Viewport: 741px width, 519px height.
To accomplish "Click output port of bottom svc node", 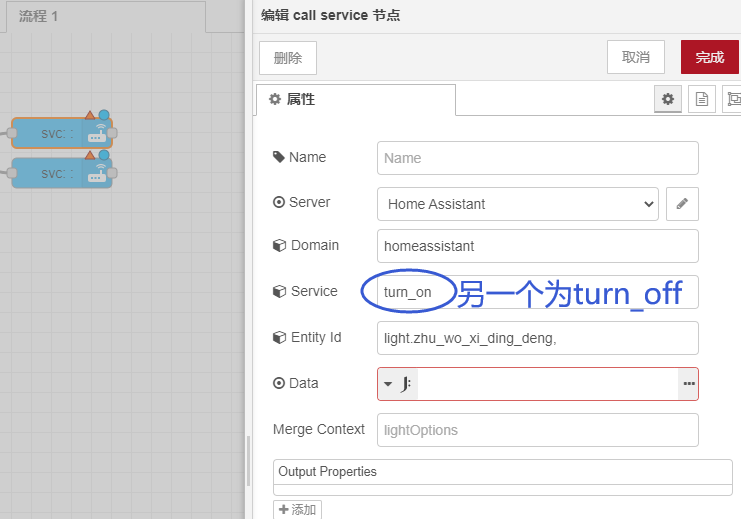I will click(112, 173).
